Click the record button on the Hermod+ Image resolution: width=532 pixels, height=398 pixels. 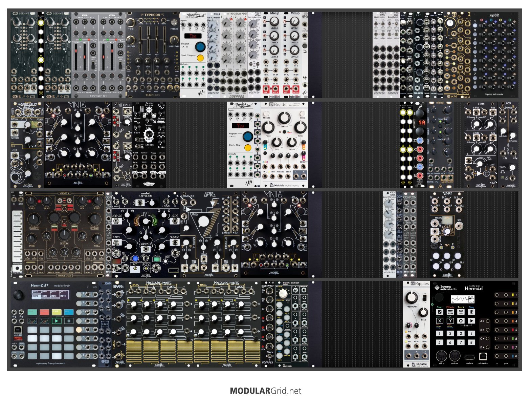(69, 321)
